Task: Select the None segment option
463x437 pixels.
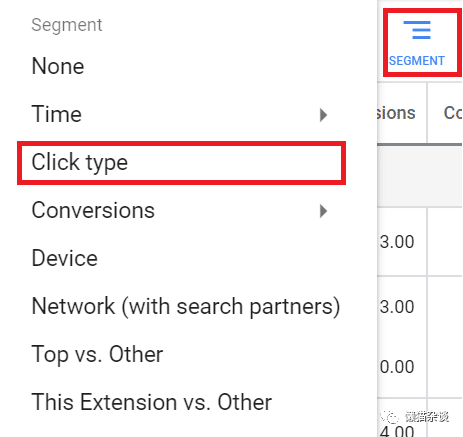Action: 58,66
